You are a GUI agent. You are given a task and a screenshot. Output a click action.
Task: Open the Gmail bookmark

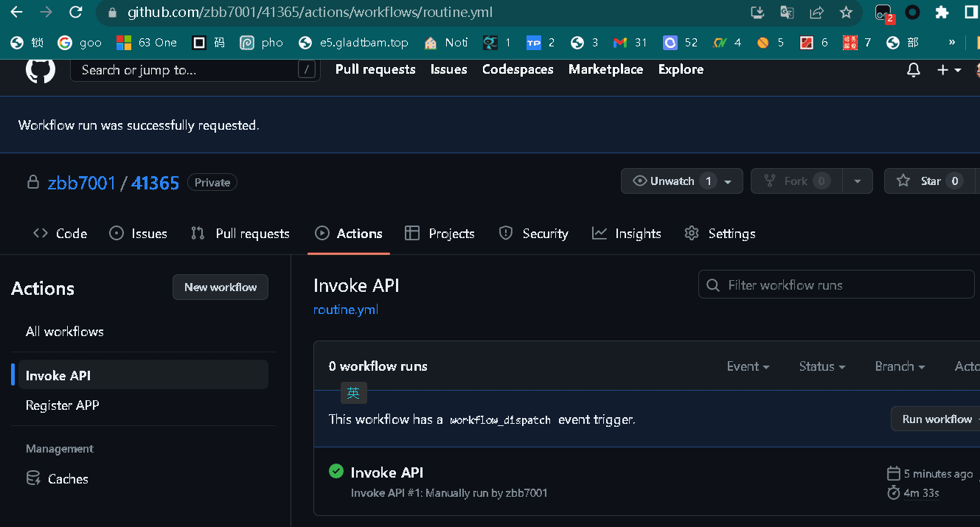(630, 43)
